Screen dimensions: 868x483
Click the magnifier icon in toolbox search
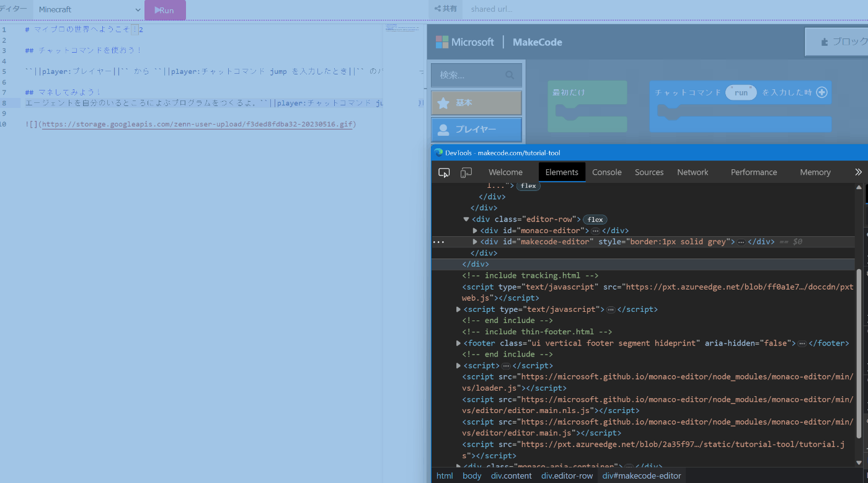[510, 75]
